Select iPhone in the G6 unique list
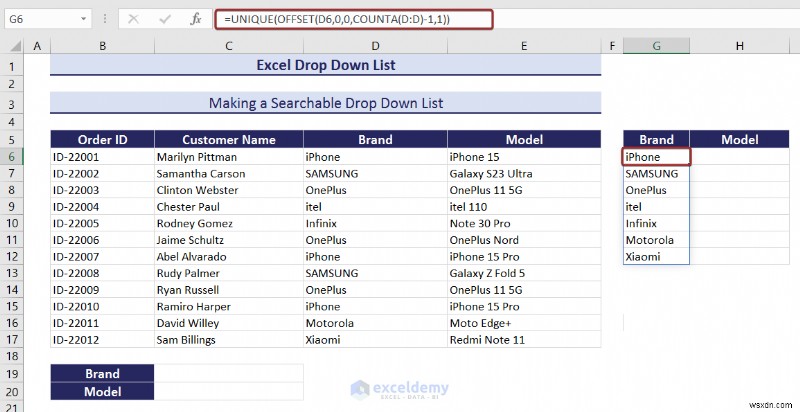Screen dimensions: 800x412 [656, 157]
